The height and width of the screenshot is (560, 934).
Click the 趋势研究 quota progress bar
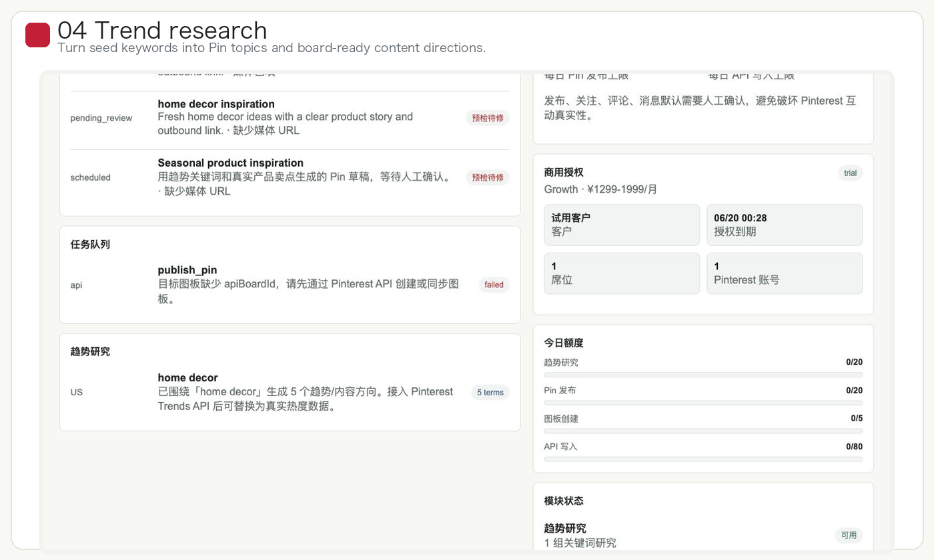(704, 375)
